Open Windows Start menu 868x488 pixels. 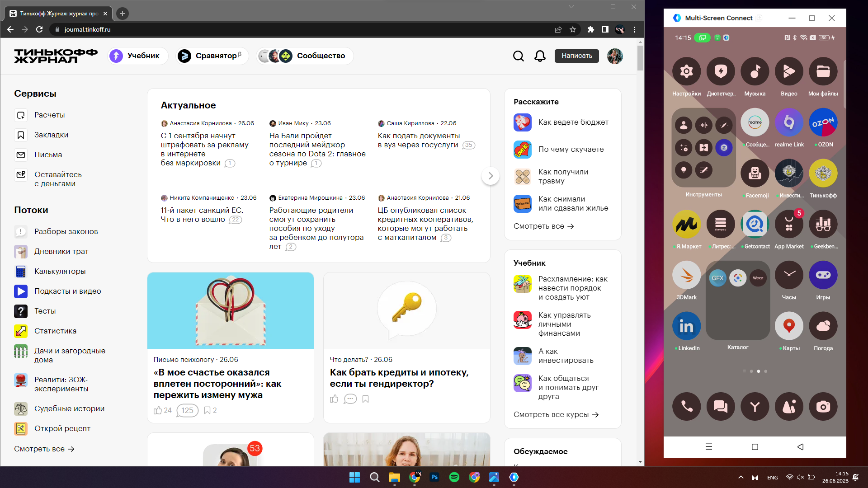coord(355,477)
